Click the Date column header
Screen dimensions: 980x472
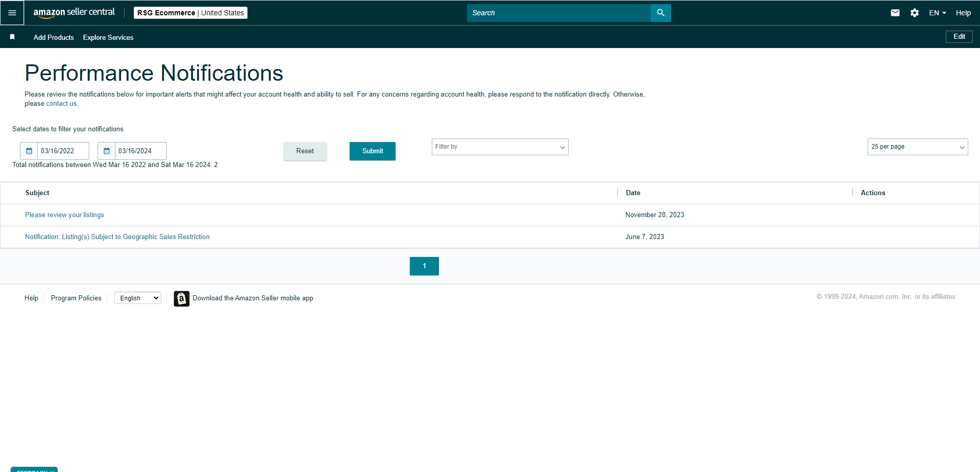[x=633, y=193]
